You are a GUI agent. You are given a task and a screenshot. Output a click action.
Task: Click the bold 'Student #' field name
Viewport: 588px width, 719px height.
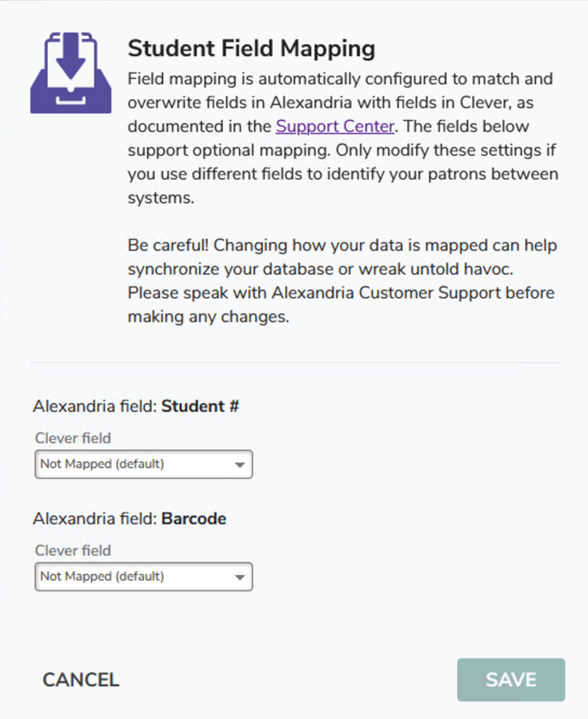[x=201, y=407]
